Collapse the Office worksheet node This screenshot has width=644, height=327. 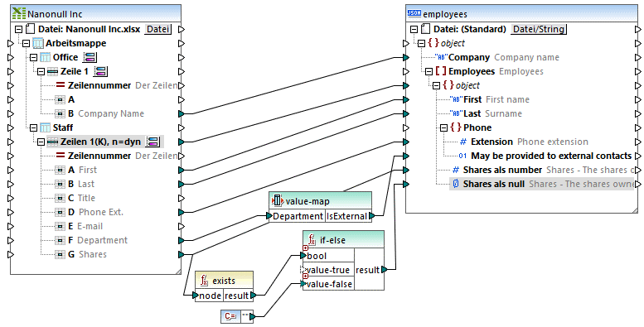[x=33, y=57]
